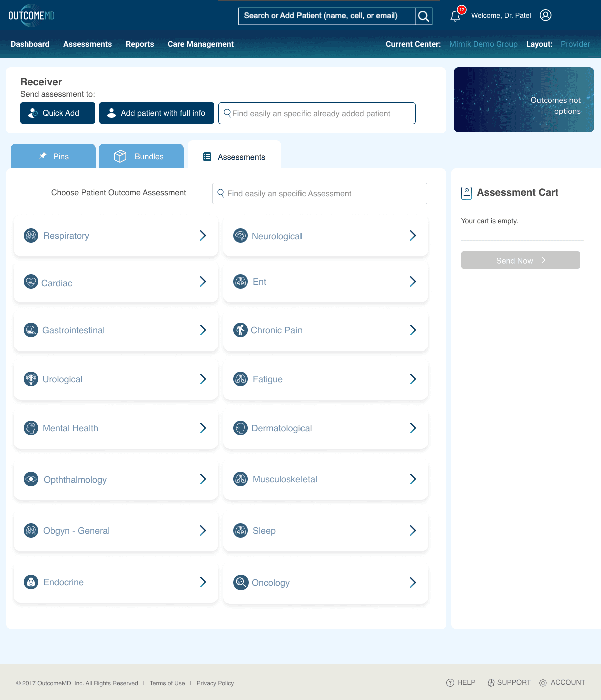Click the Search or Add Patient field

(x=327, y=16)
